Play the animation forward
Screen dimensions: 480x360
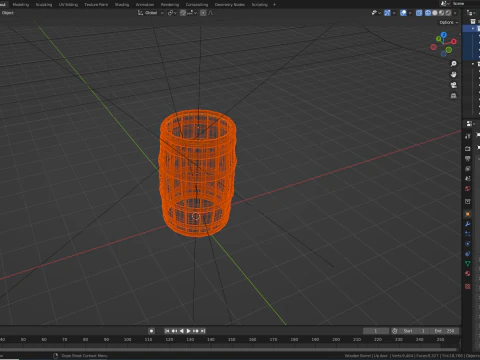click(x=188, y=331)
